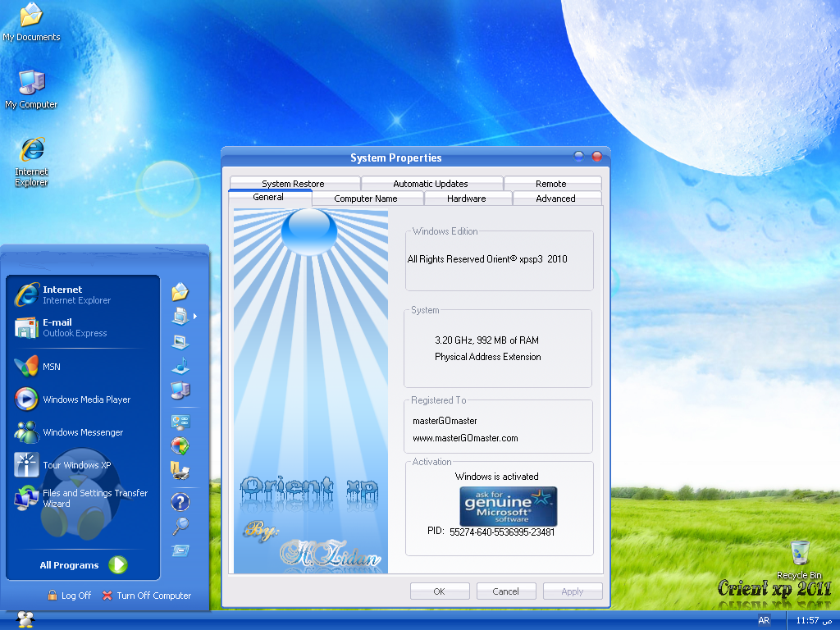840x630 pixels.
Task: Open Help and Support
Action: click(179, 502)
